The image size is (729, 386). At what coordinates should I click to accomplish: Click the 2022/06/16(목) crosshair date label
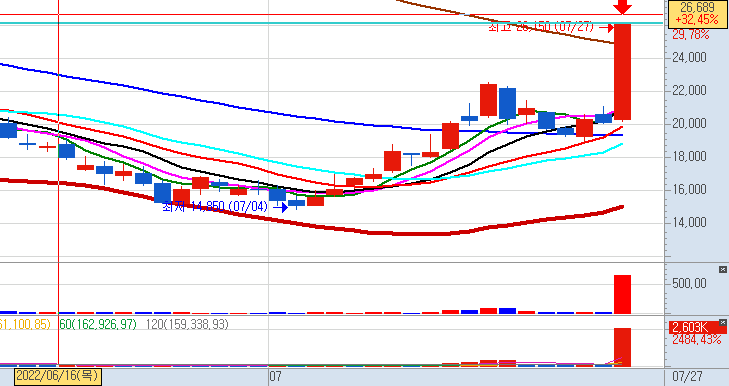[x=58, y=376]
